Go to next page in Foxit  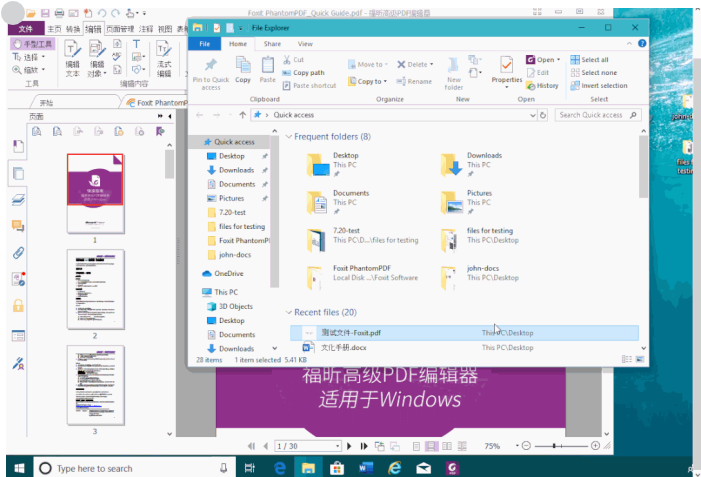pyautogui.click(x=349, y=446)
